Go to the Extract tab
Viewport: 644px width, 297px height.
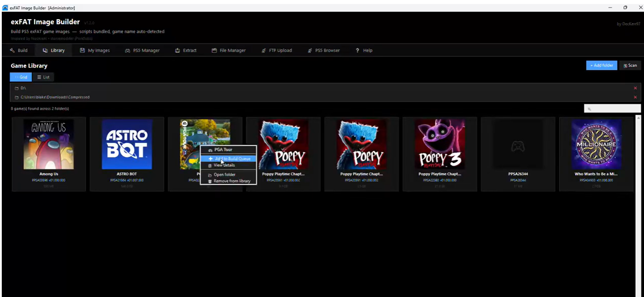pyautogui.click(x=186, y=50)
